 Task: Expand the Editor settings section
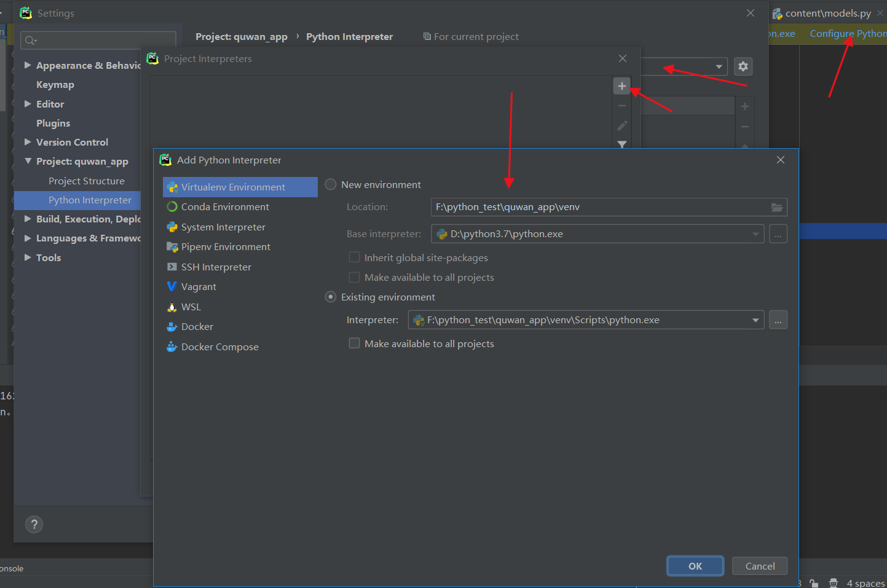[x=28, y=104]
